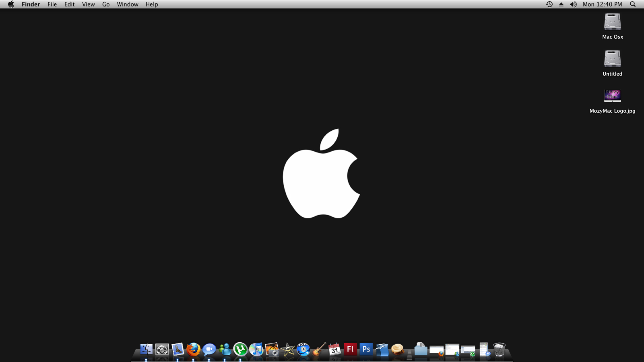Open the Apple menu
Viewport: 644px width, 362px height.
click(x=11, y=4)
